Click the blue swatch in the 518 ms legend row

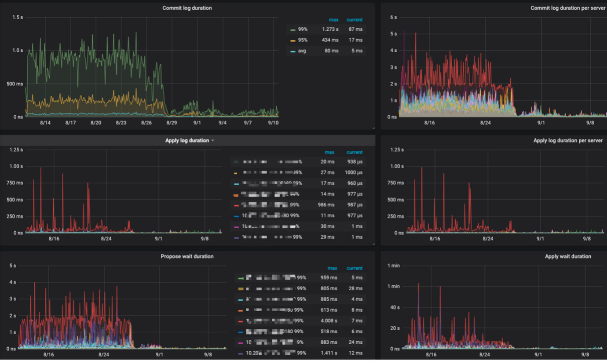(240, 332)
